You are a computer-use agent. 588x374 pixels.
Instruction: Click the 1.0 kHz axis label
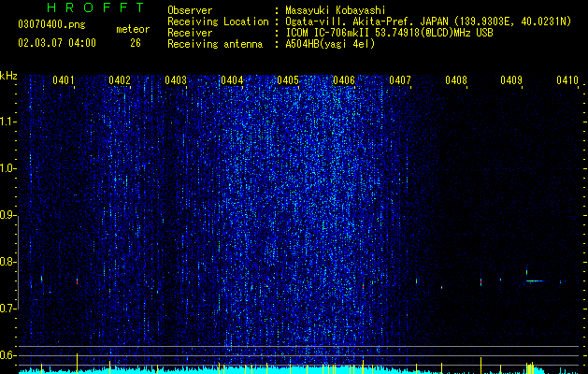point(7,168)
